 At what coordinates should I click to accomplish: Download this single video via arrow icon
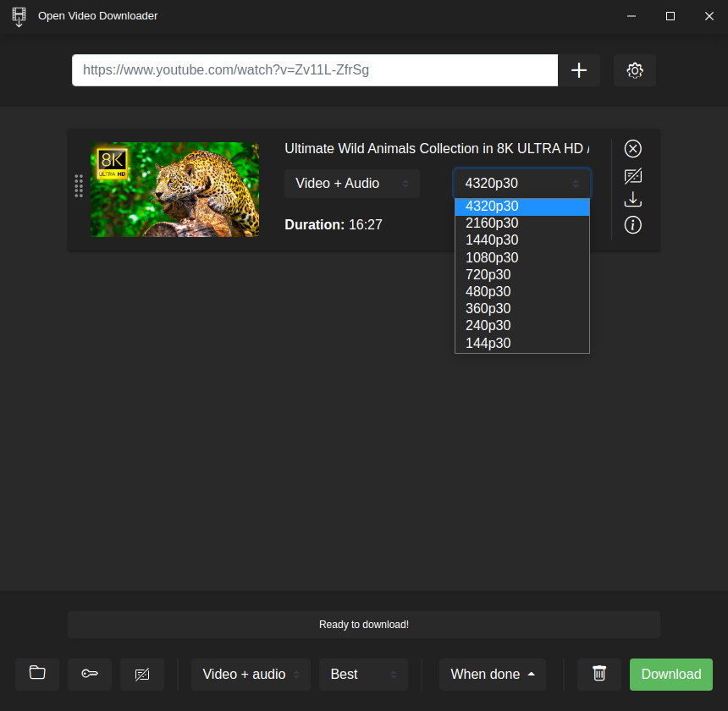click(x=633, y=200)
